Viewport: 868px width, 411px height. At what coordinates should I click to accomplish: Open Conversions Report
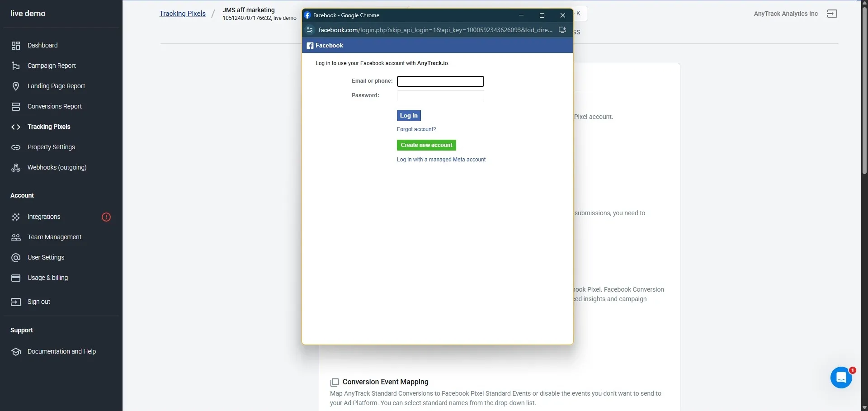click(55, 106)
